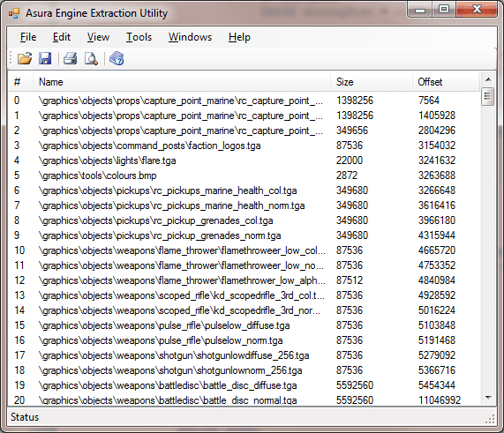Click the scrollbar up arrow

[488, 79]
